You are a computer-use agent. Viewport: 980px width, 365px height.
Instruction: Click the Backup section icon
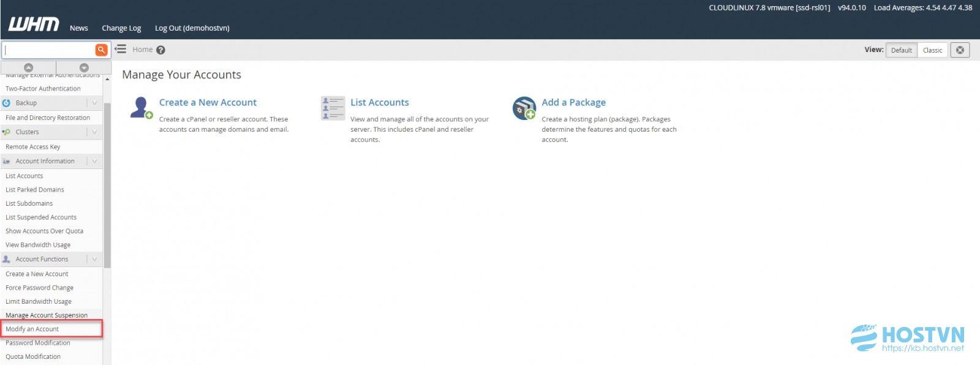point(7,103)
